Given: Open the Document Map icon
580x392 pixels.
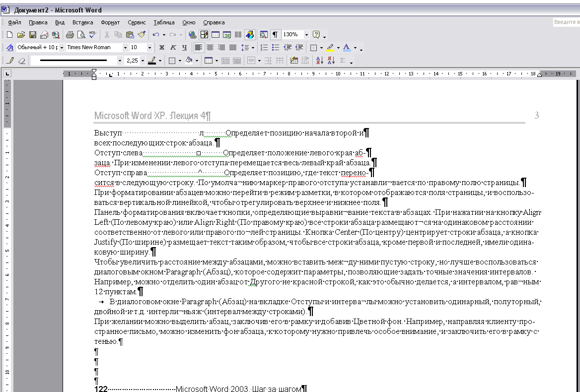Looking at the screenshot, I should point(263,35).
